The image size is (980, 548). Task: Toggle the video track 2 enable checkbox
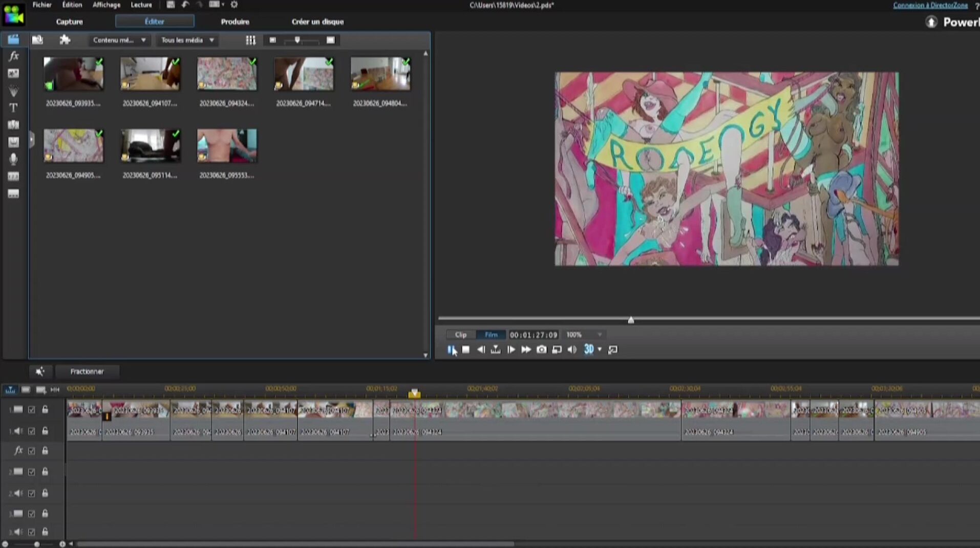click(x=32, y=472)
